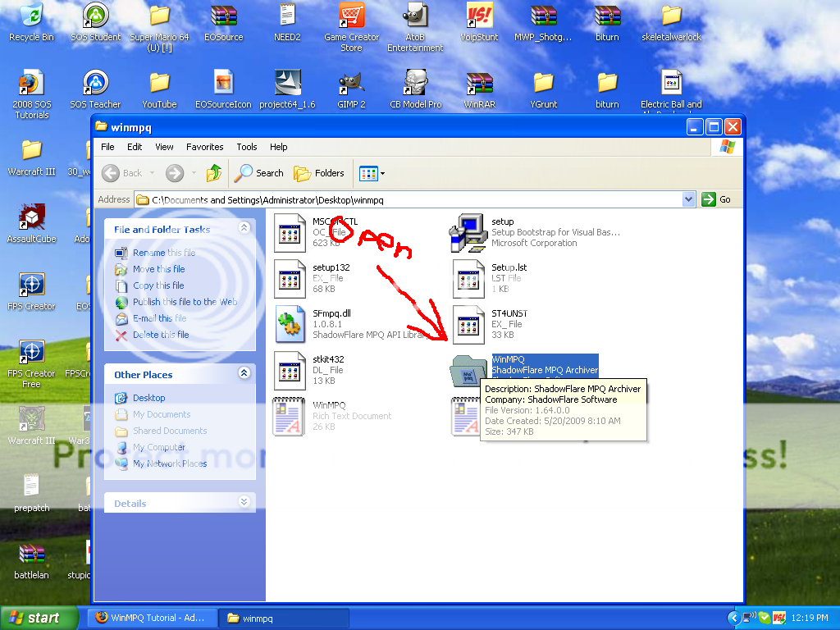Open the Favorites menu
840x630 pixels.
204,147
